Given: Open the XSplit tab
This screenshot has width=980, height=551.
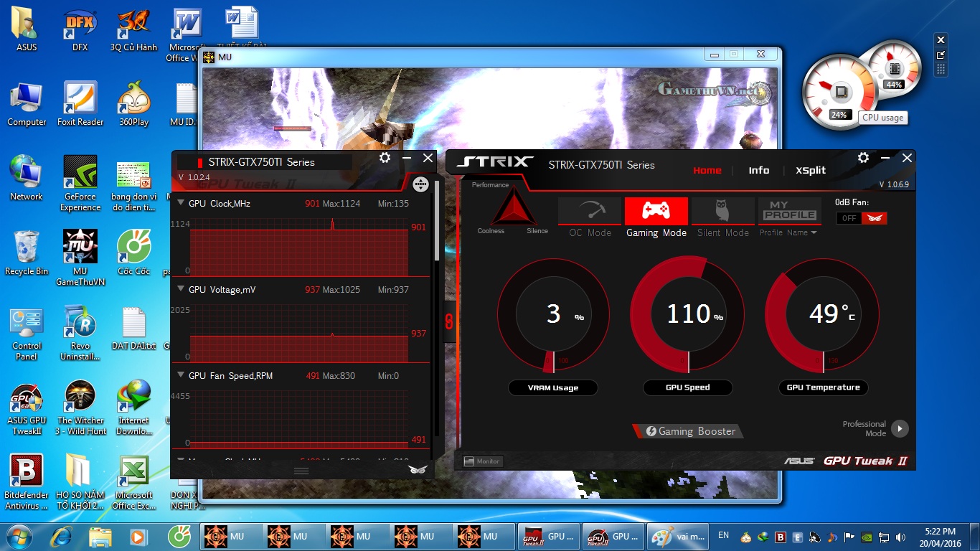Looking at the screenshot, I should point(810,171).
